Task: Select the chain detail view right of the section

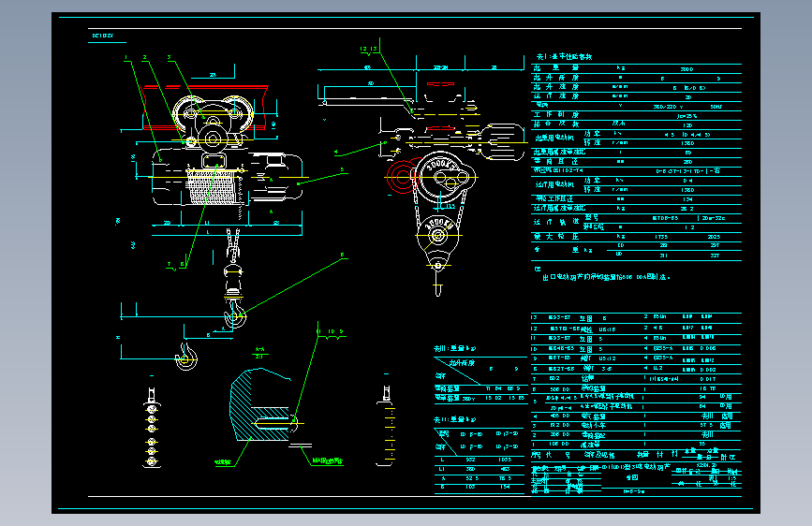Action: 386,426
